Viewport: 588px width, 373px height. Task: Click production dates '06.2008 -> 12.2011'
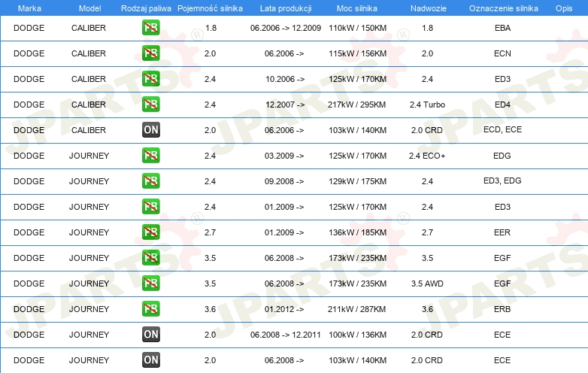[x=286, y=335]
